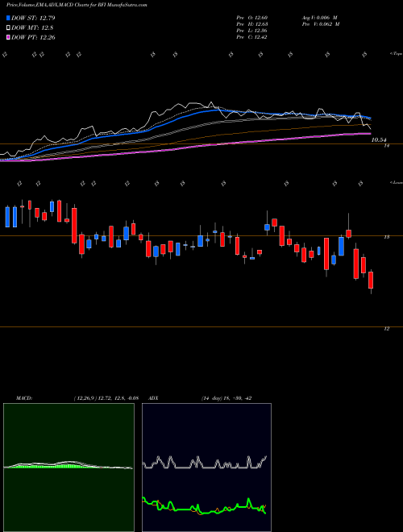Click the magenta DOW PT legend swatch
Image resolution: width=403 pixels, height=532 pixels.
[x=8, y=37]
